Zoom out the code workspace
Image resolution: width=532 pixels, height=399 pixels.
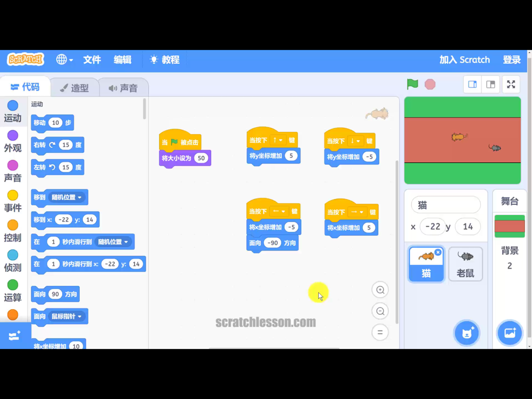380,311
